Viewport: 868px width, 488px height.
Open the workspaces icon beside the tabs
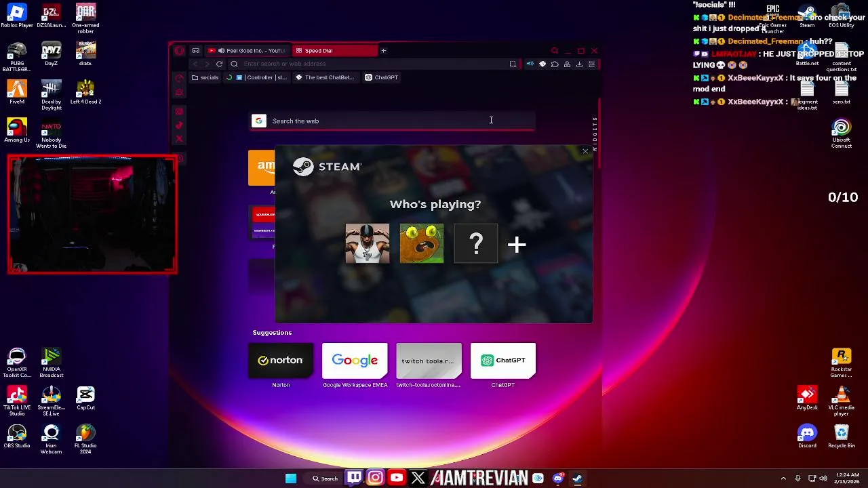195,50
